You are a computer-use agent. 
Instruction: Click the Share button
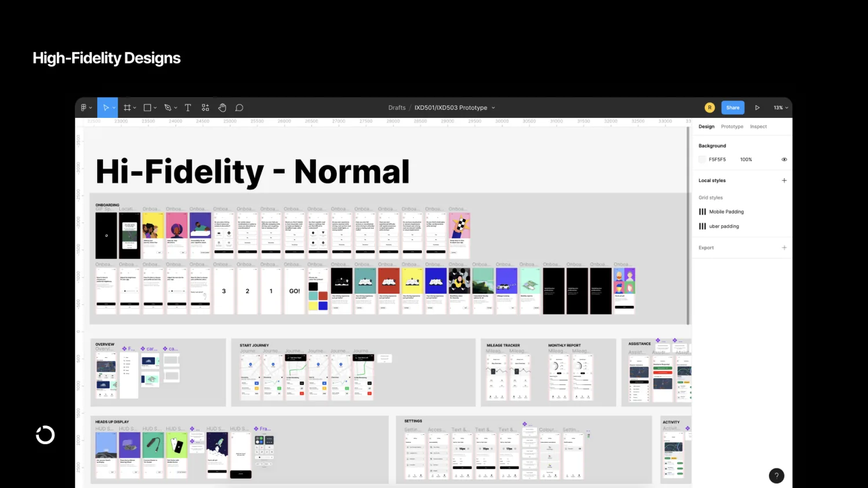[733, 108]
